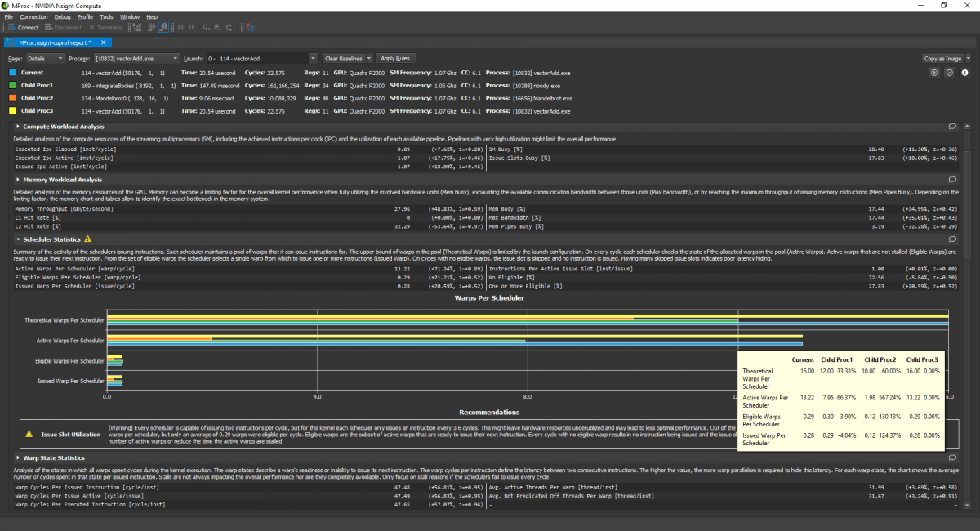Open the Profile menu
The image size is (980, 531).
click(x=85, y=16)
